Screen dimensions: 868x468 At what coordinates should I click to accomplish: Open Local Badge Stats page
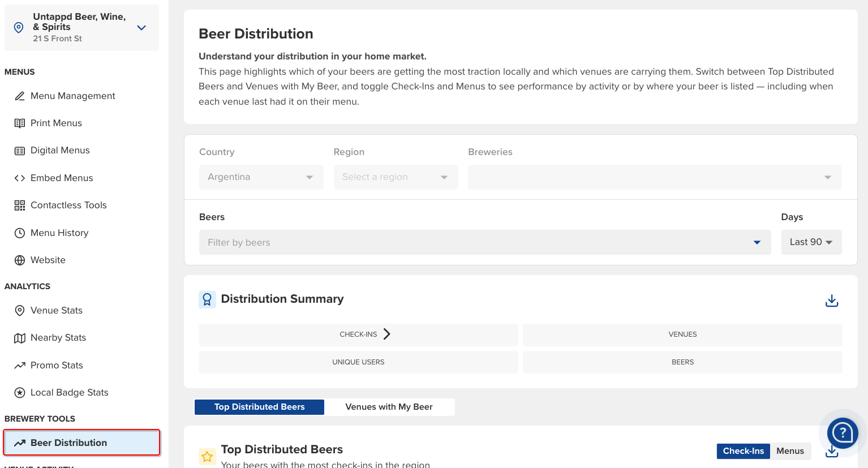click(x=69, y=393)
